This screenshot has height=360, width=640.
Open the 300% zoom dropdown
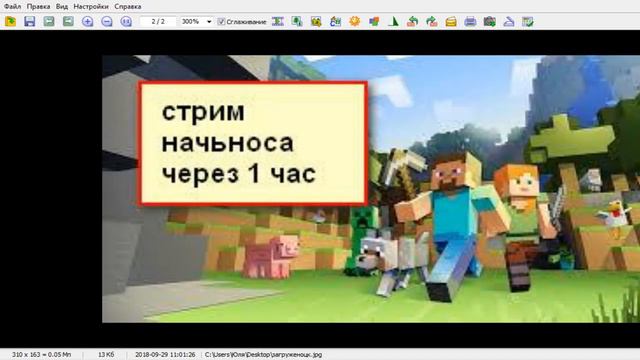click(209, 22)
